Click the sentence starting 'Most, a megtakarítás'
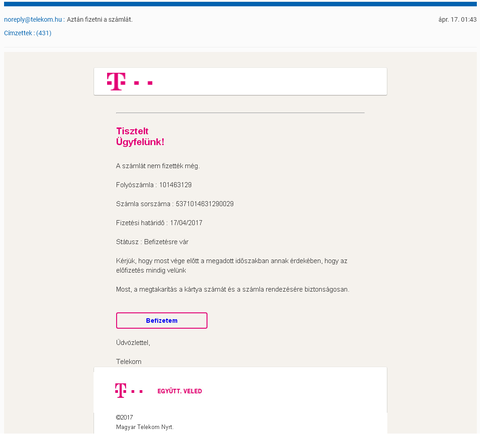Image resolution: width=480 pixels, height=434 pixels. pyautogui.click(x=232, y=289)
